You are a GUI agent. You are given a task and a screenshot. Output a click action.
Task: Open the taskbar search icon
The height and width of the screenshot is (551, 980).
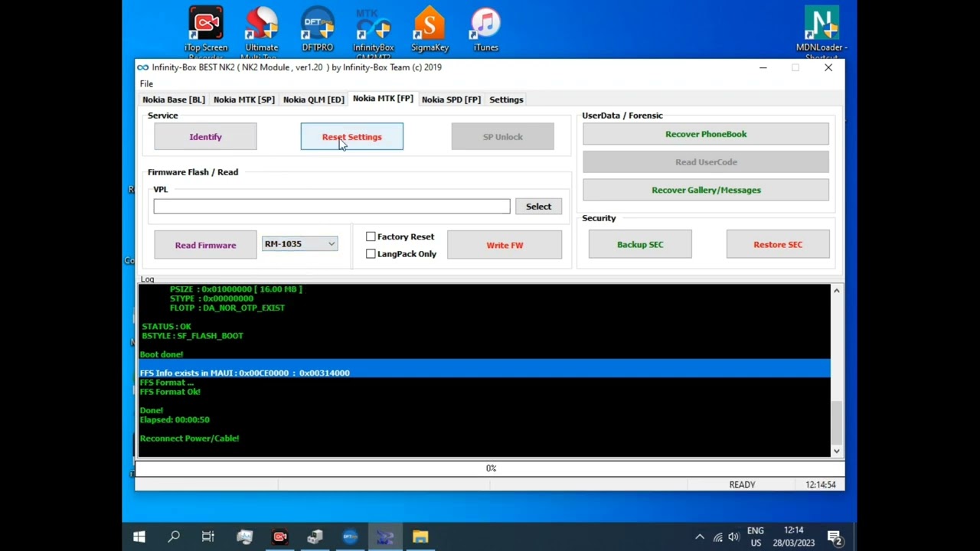point(174,537)
